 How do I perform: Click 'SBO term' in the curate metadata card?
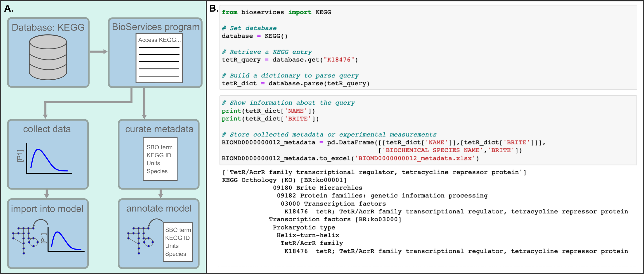pos(159,147)
